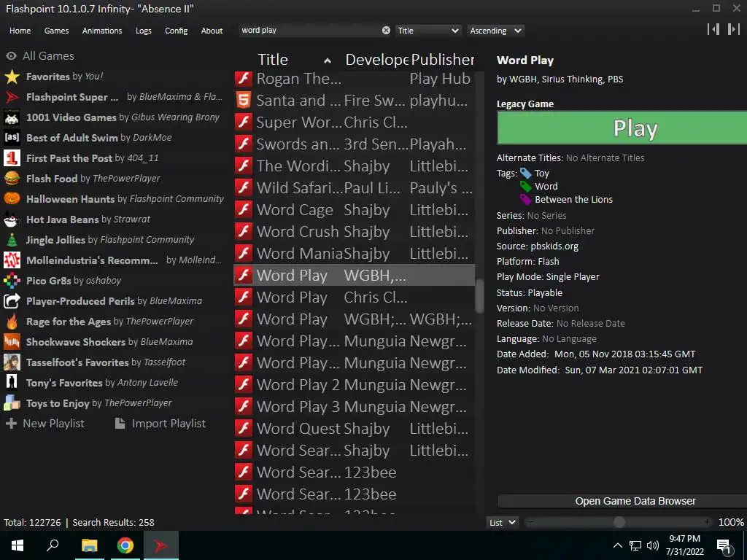Select the Word Play 2 row

(x=355, y=385)
